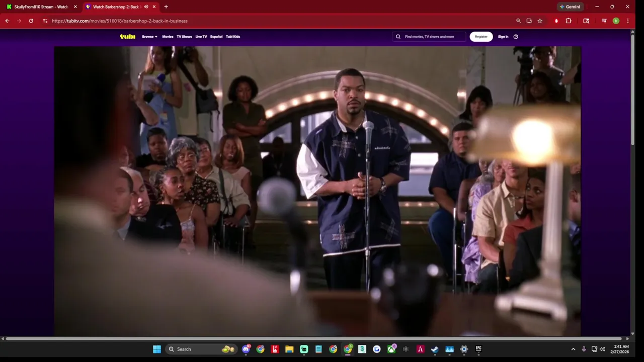
Task: Click the Sign In link
Action: coord(503,37)
